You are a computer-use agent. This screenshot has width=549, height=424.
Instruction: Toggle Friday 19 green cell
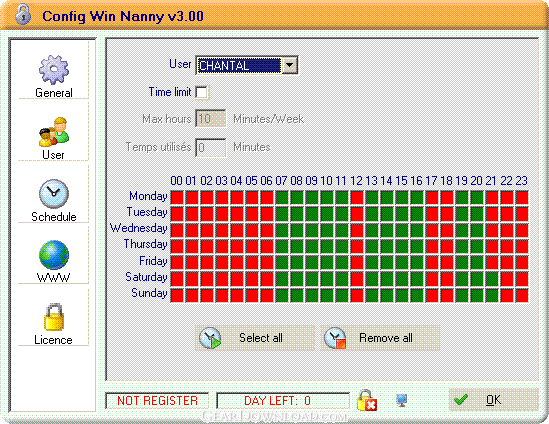[462, 262]
